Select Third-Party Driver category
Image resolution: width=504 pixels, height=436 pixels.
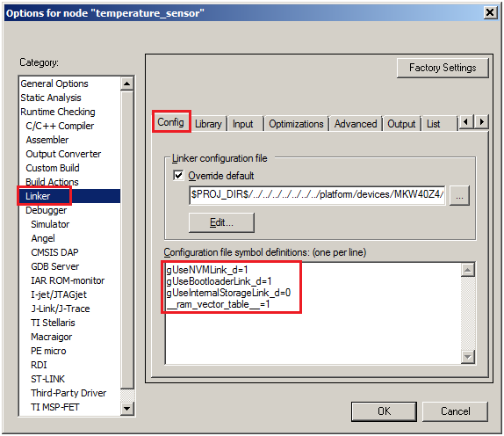(x=68, y=393)
